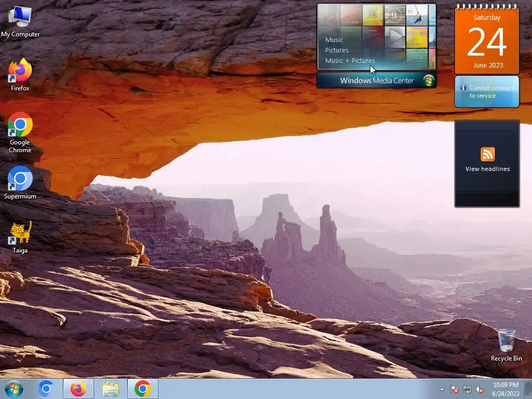The width and height of the screenshot is (532, 399).
Task: Click the green Media Center logo orb
Action: [x=429, y=81]
